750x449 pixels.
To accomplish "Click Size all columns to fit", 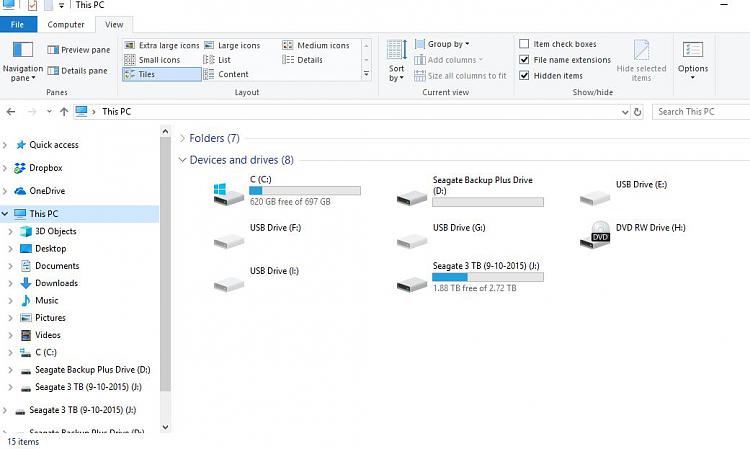I will (x=460, y=76).
